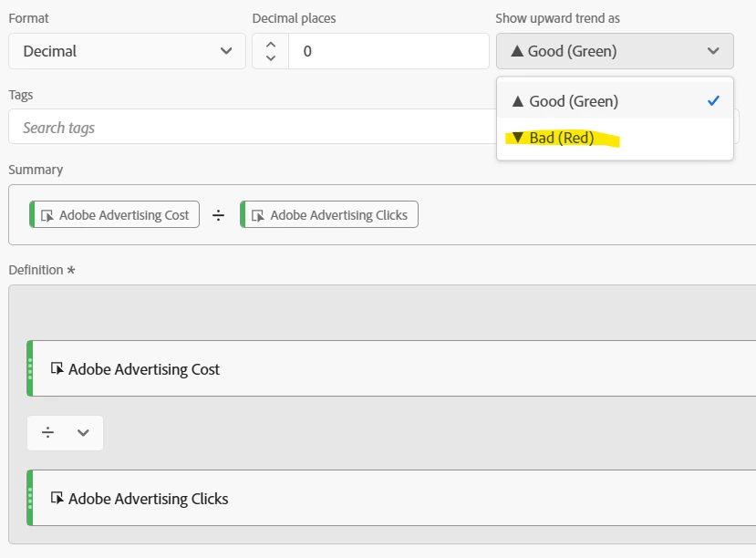Click metric icon on Summary Clicks chip

tap(258, 215)
